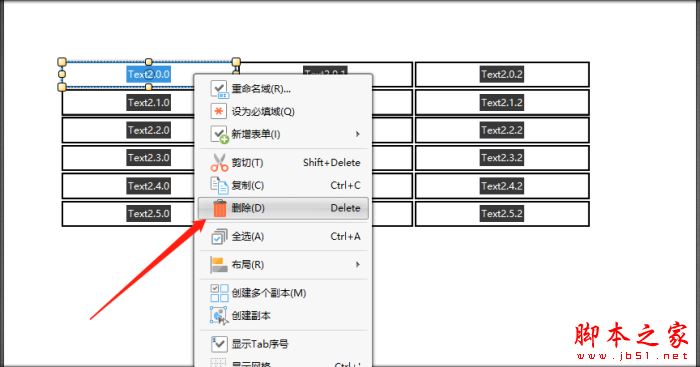Screen dimensions: 700x367
Task: Expand the 新增表单(I) submenu arrow
Action: pyautogui.click(x=358, y=134)
